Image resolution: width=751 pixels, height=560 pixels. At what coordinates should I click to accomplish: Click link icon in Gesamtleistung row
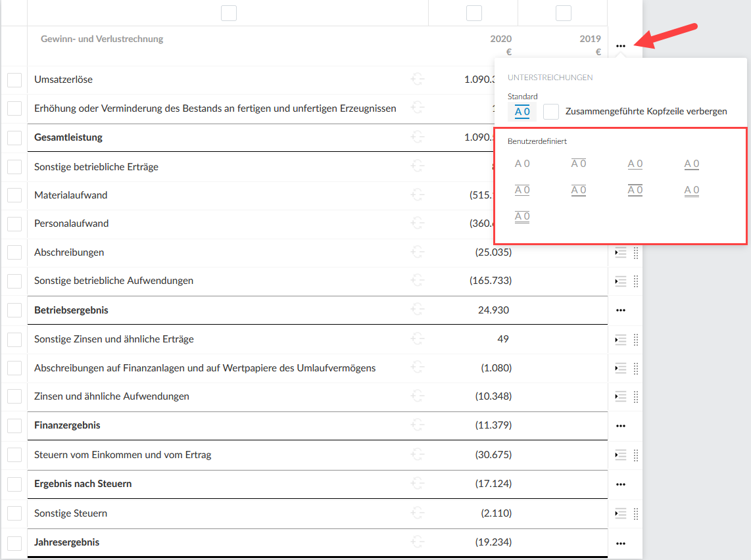(x=418, y=137)
